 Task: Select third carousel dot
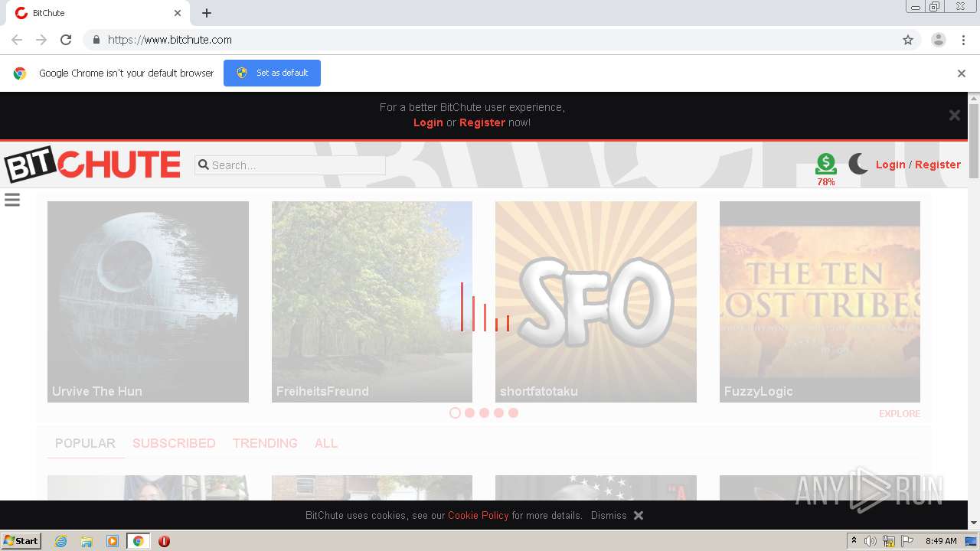pyautogui.click(x=484, y=412)
